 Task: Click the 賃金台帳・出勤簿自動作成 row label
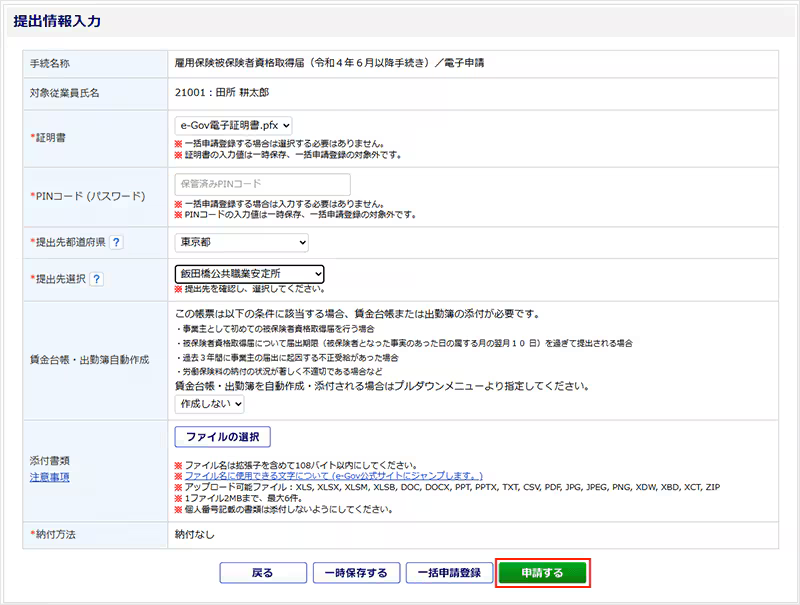point(89,356)
